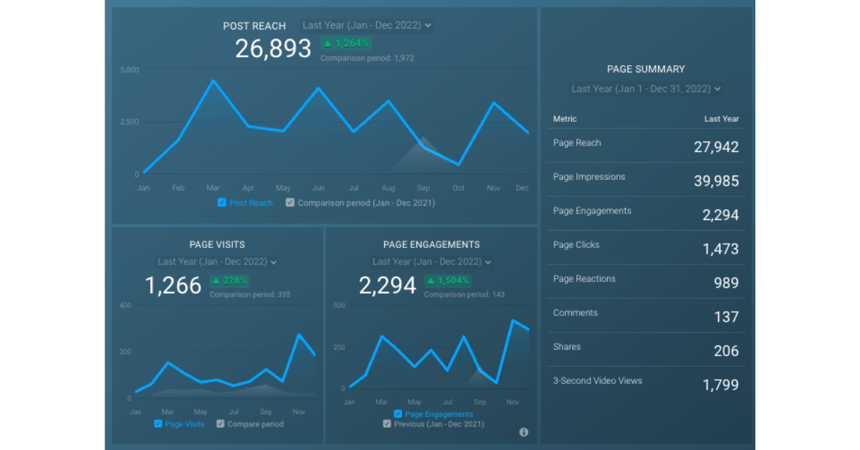Viewport: 860px width, 450px height.
Task: Click the large 2,294 value under PAGE ENGAGEMENTS title
Action: point(387,285)
